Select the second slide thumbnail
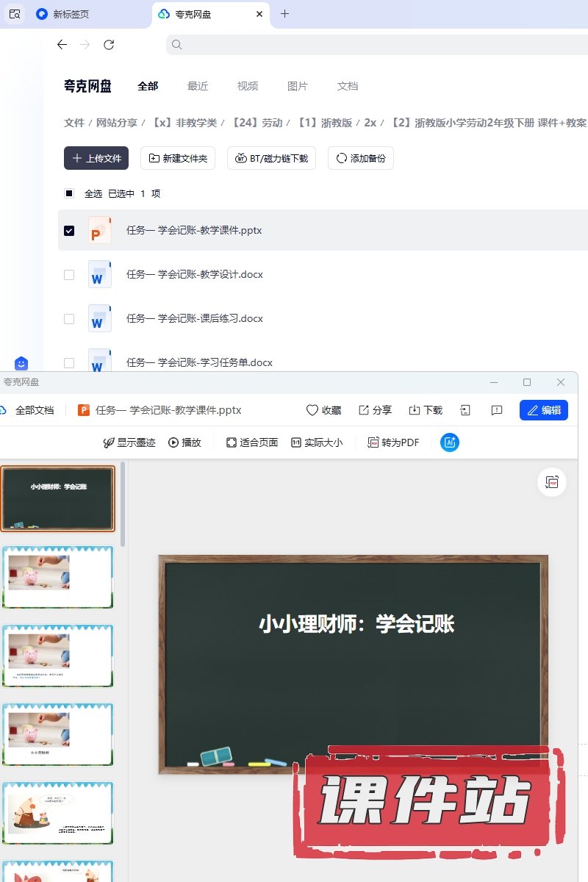 tap(58, 576)
